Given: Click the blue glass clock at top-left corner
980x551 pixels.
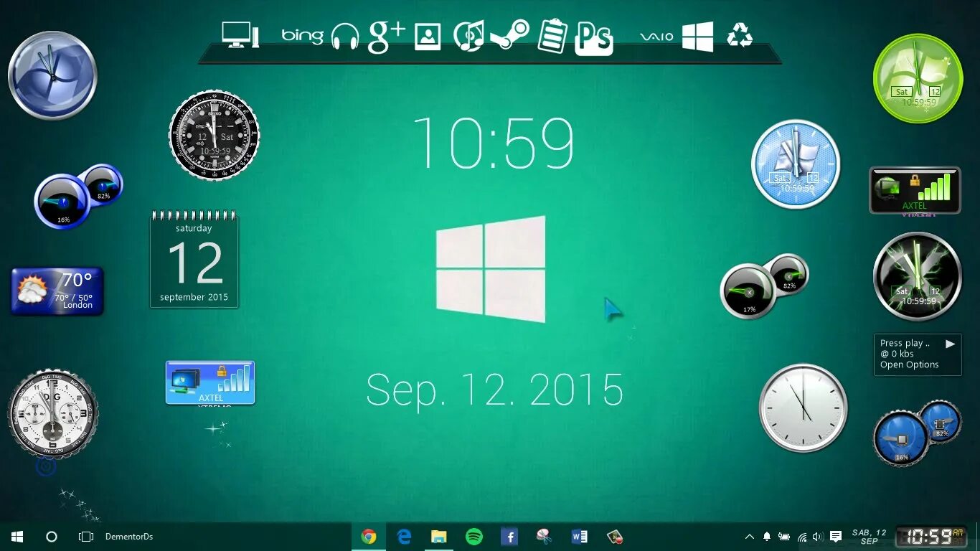Looking at the screenshot, I should (x=52, y=75).
